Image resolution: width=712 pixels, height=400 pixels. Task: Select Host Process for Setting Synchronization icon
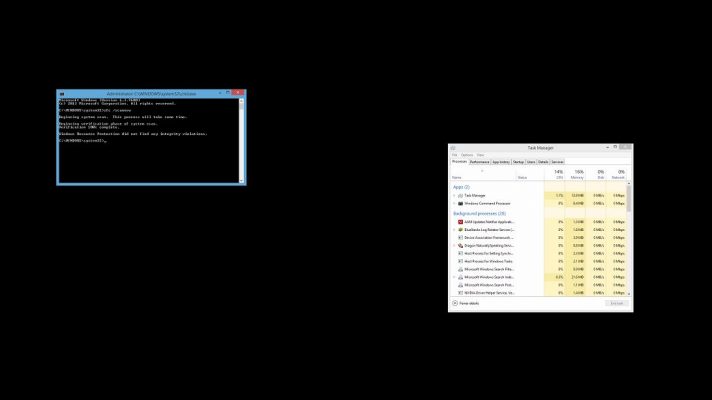pyautogui.click(x=460, y=253)
